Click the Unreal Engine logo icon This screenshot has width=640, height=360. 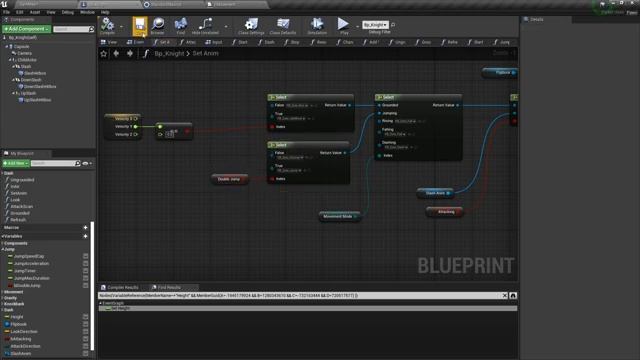coord(4,4)
